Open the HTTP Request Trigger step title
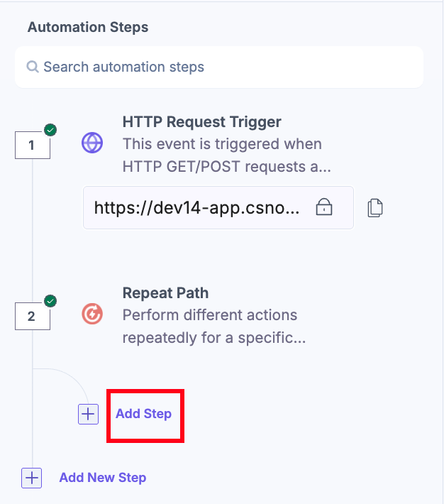Image resolution: width=444 pixels, height=504 pixels. [201, 121]
